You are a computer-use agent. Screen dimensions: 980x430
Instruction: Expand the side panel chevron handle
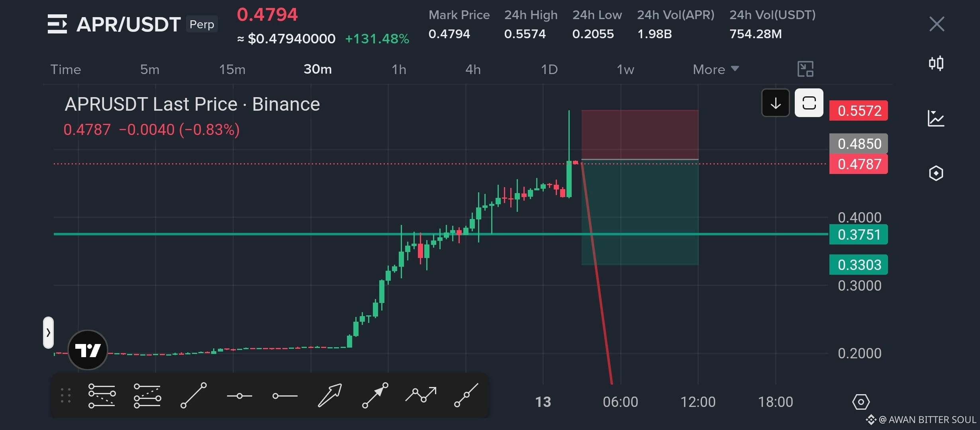(48, 332)
